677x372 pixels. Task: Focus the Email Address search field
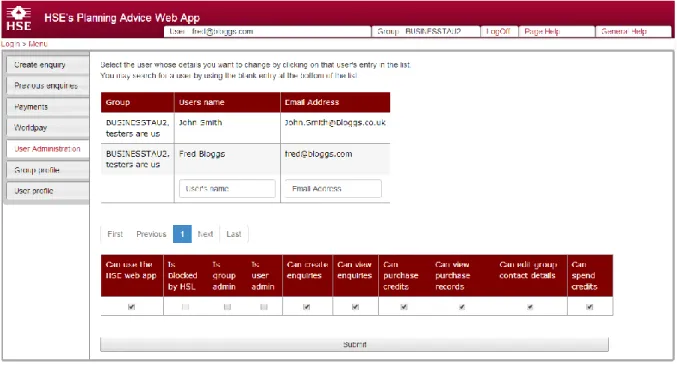click(x=333, y=189)
